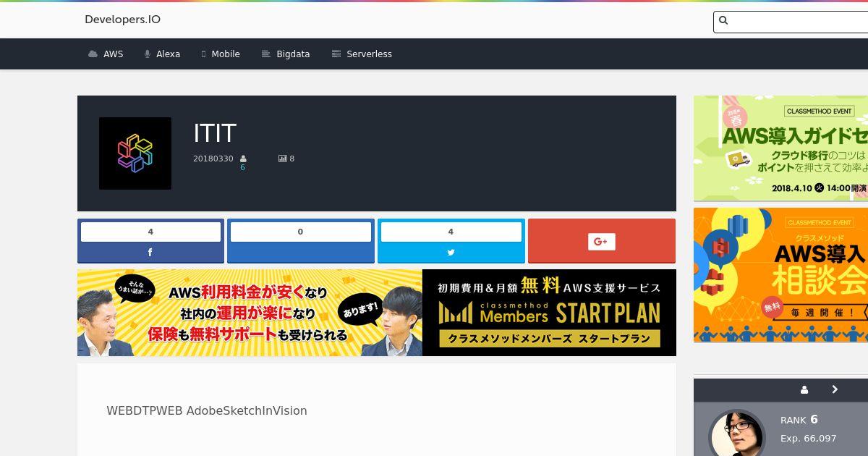The image size is (868, 456).
Task: Click the right chevron in author panel
Action: click(x=835, y=389)
